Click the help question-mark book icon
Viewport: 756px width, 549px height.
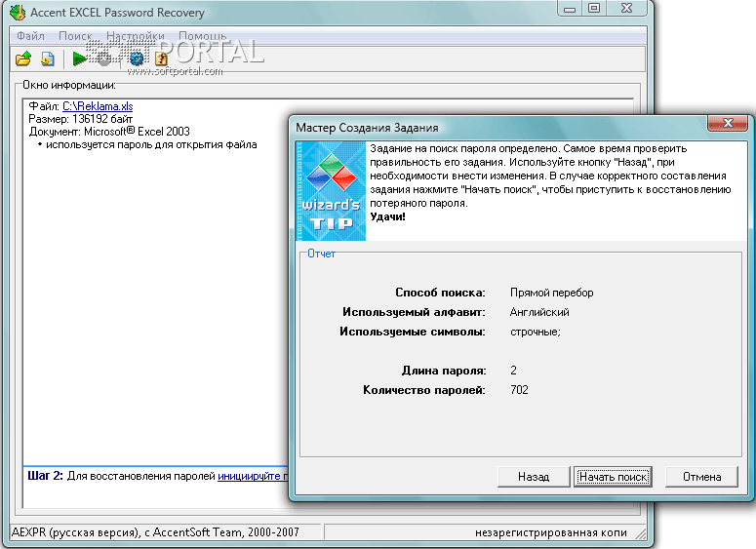pyautogui.click(x=161, y=59)
